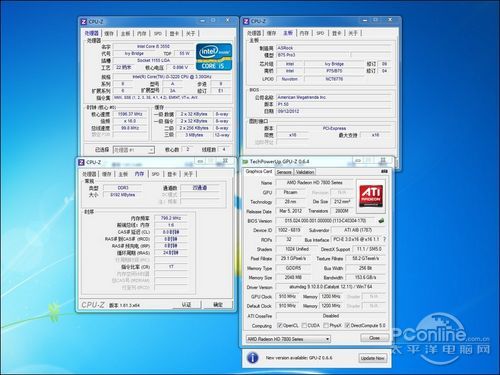Click the DDR3 memory type field
The image size is (500, 375).
(x=123, y=188)
